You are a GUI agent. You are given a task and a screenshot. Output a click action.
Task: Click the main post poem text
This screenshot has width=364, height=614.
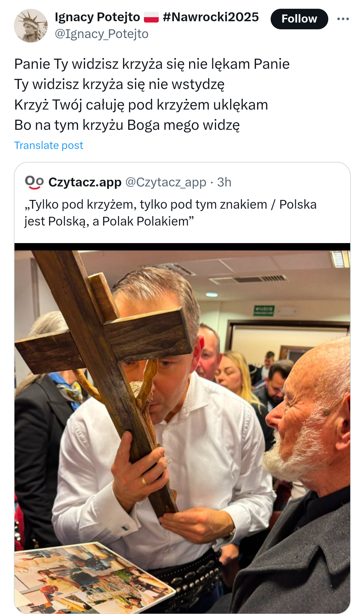[x=152, y=94]
